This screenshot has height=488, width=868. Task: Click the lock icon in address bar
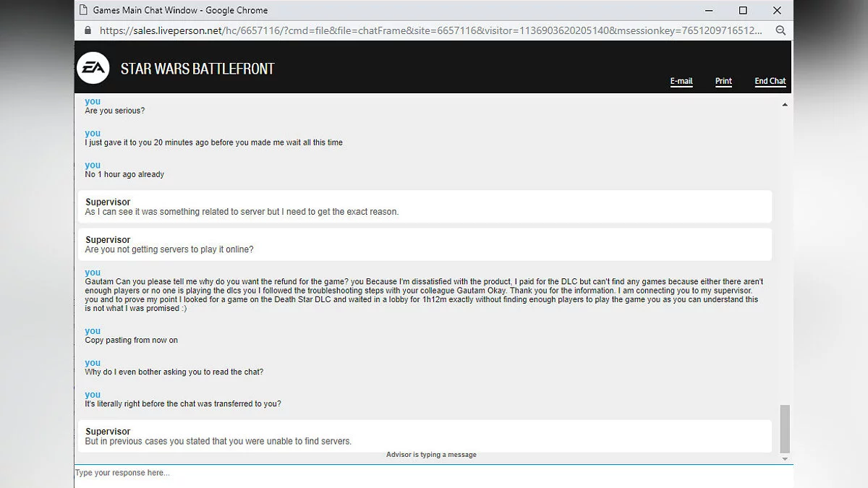pos(88,30)
